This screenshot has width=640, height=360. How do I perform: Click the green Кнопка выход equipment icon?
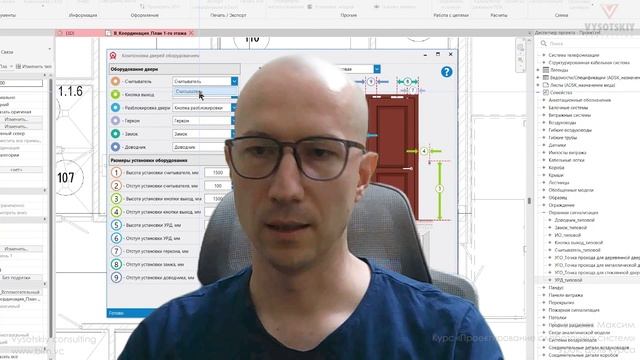[x=116, y=94]
